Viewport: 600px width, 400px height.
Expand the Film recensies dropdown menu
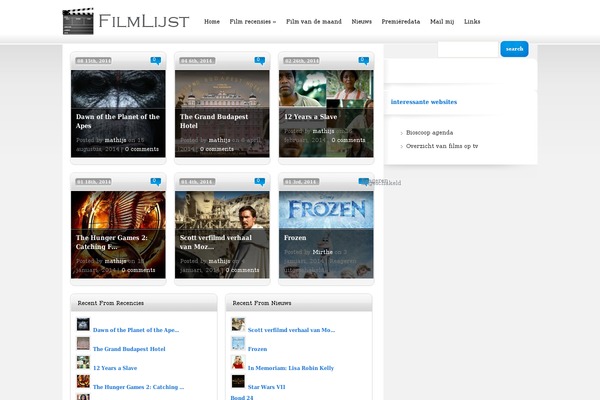(x=253, y=22)
